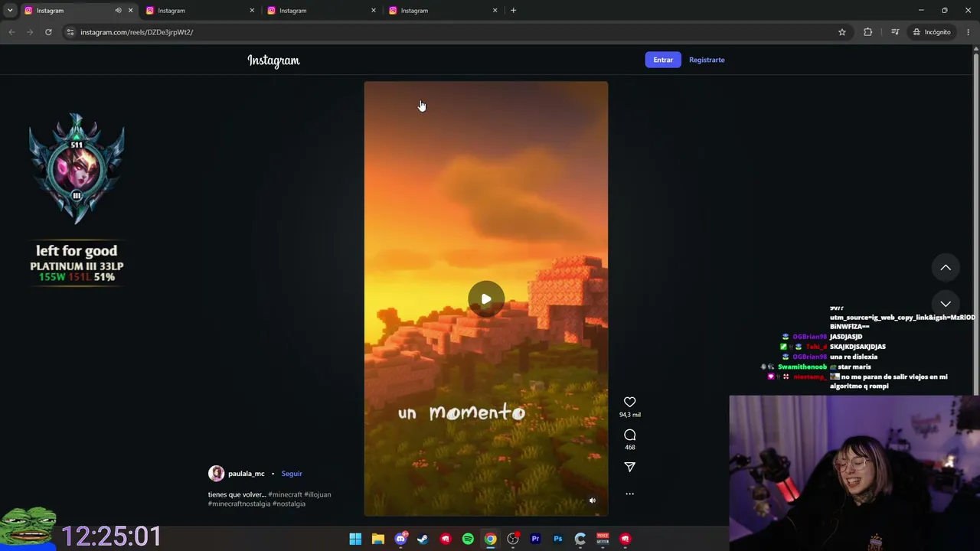Open the media controls icon in the toolbar
The height and width of the screenshot is (551, 980).
(894, 32)
